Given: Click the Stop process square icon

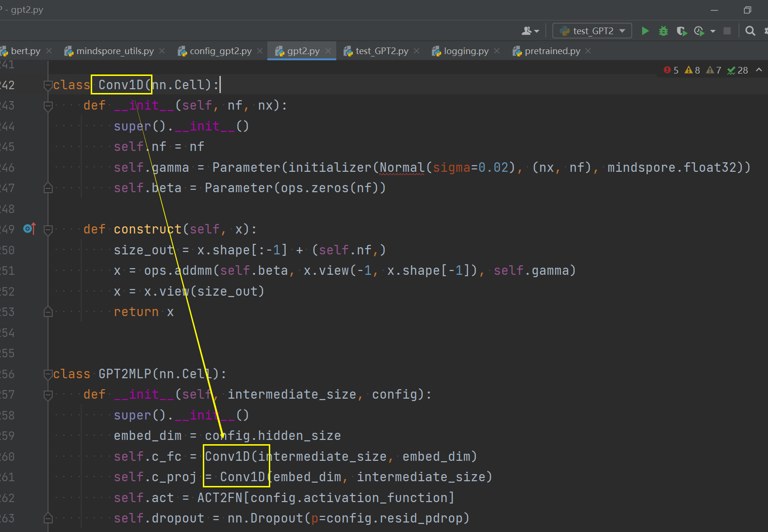Looking at the screenshot, I should point(727,31).
